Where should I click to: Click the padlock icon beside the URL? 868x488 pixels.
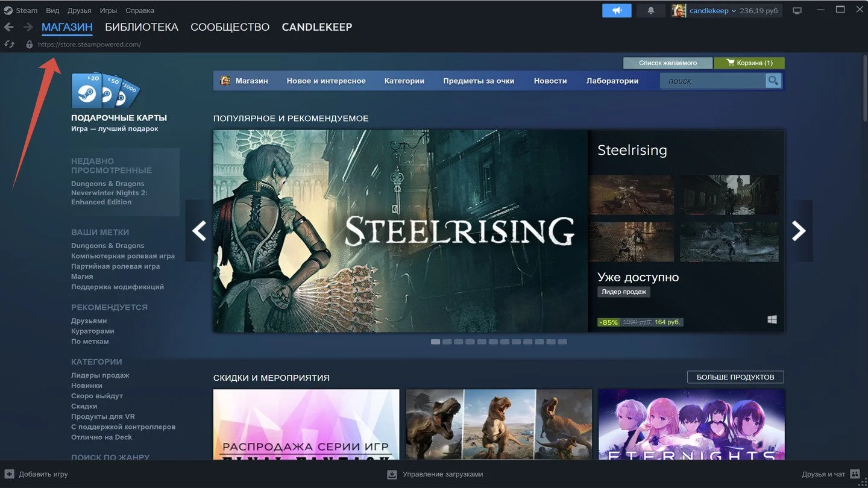point(29,45)
